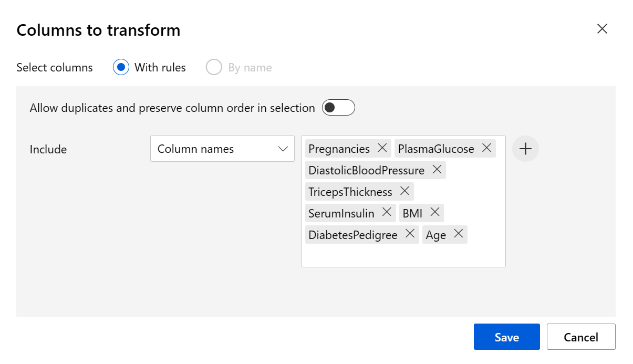Image resolution: width=633 pixels, height=364 pixels.
Task: Remove the DiabetesPedigree column tag
Action: coord(410,234)
